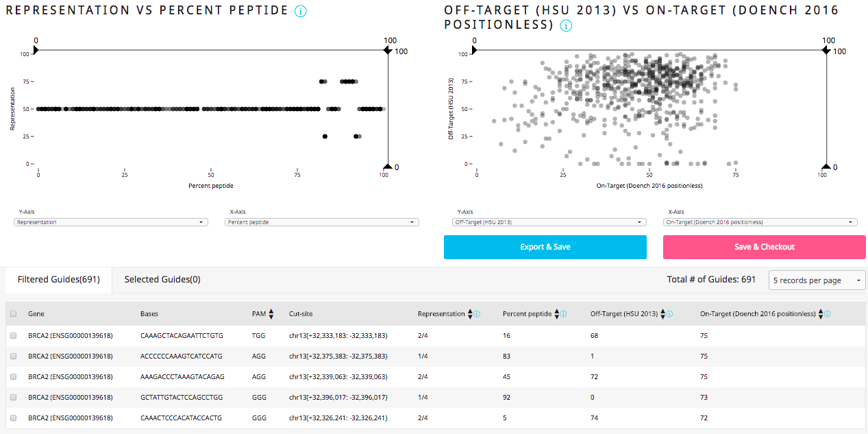
Task: Open the 5 records per page dropdown
Action: 817,280
